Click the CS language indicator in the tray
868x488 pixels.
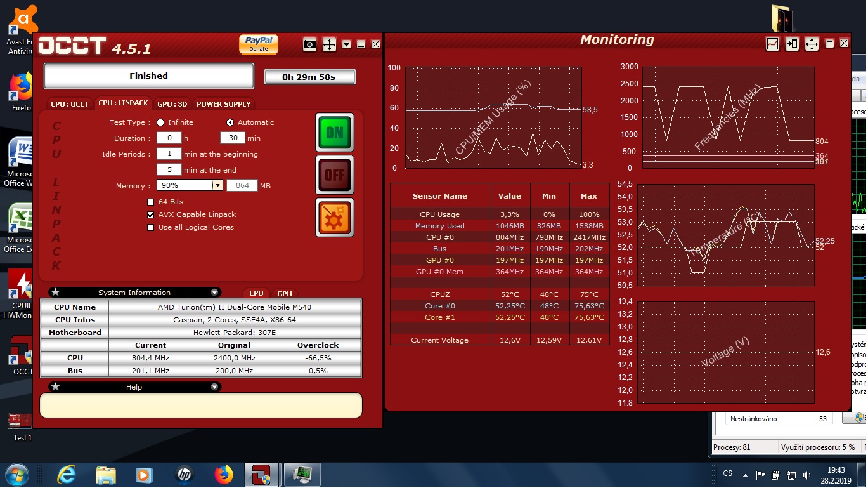(728, 473)
